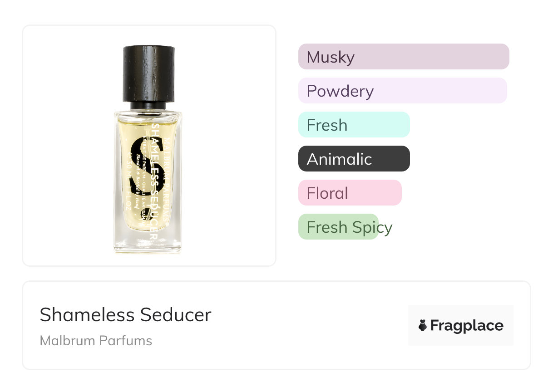Open the Shameless Seducer title
The width and height of the screenshot is (553, 392).
click(125, 314)
